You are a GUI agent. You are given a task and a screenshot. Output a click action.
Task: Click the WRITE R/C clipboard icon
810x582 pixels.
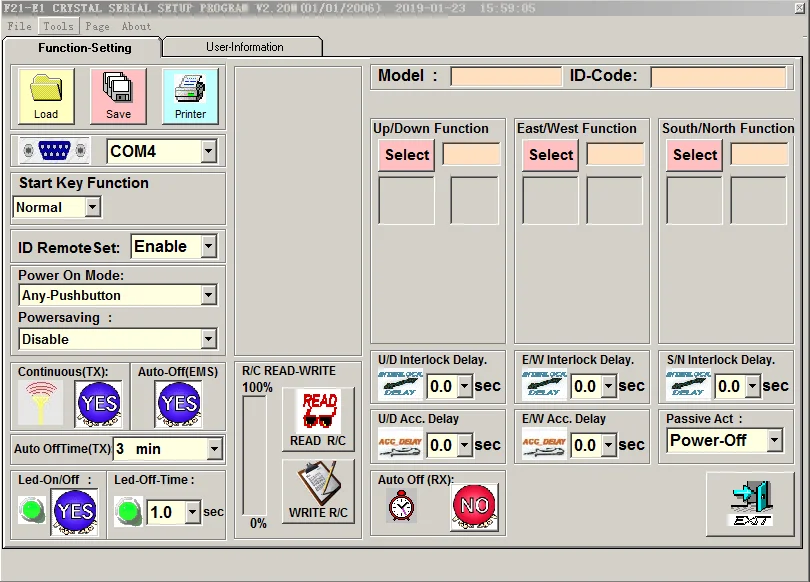click(319, 491)
